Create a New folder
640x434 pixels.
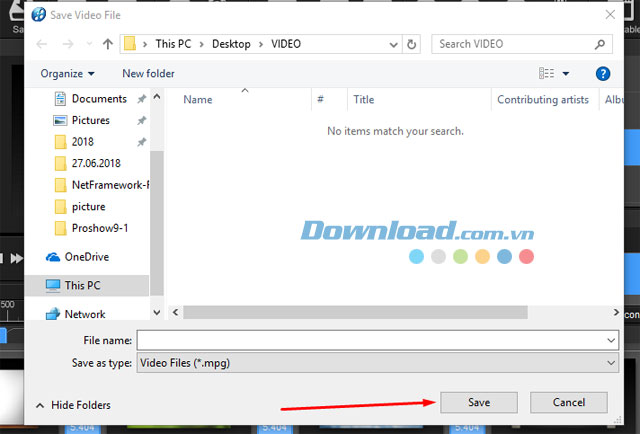148,73
